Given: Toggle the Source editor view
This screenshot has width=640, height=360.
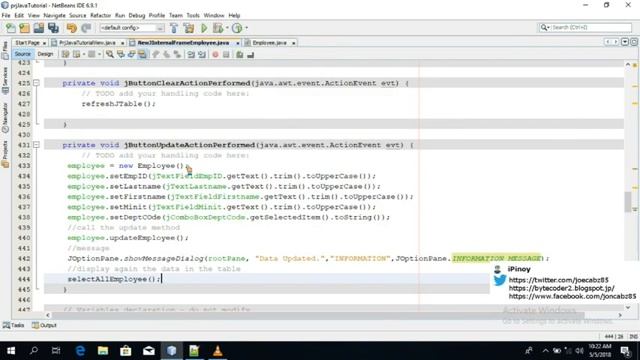Looking at the screenshot, I should tap(22, 54).
